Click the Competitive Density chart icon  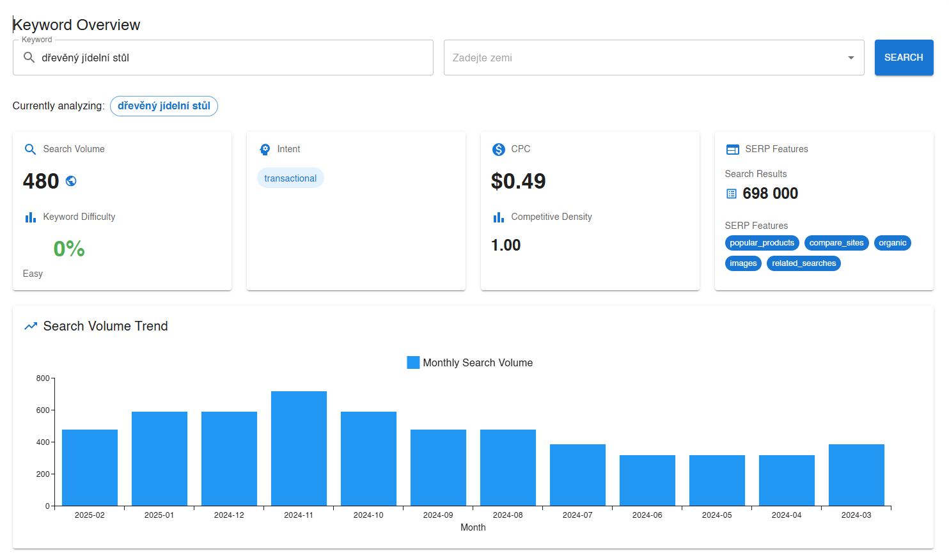(x=499, y=217)
